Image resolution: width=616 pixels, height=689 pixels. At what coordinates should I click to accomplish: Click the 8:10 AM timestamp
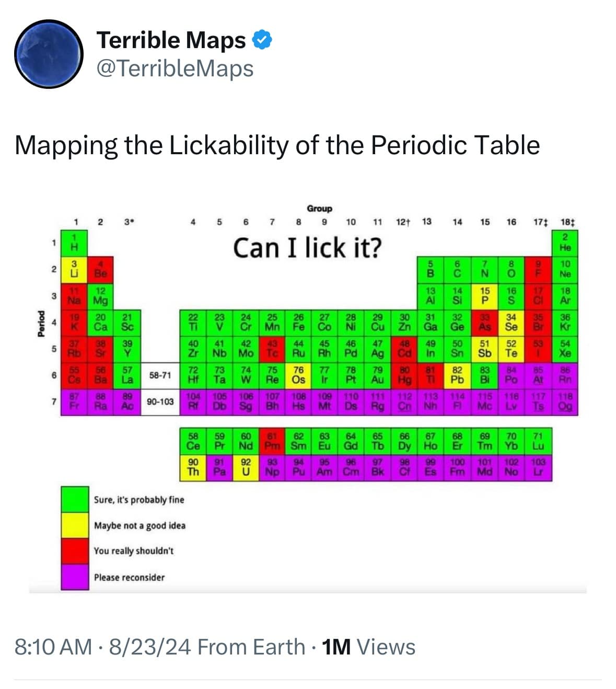click(x=53, y=647)
